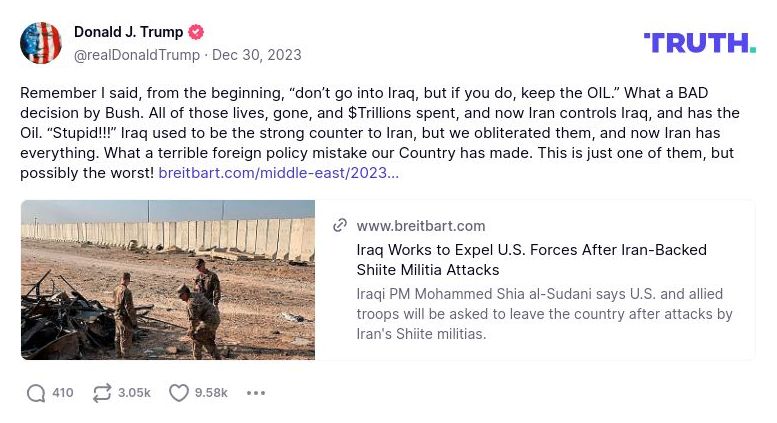Screen dimensions: 777x423
Task: Click the TRUTH logo
Action: tap(699, 42)
